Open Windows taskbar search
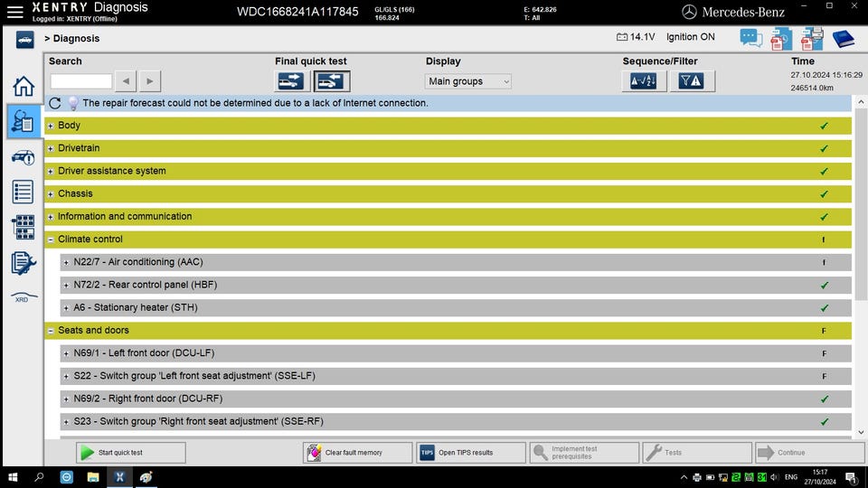Viewport: 868px width, 488px height. point(39,477)
